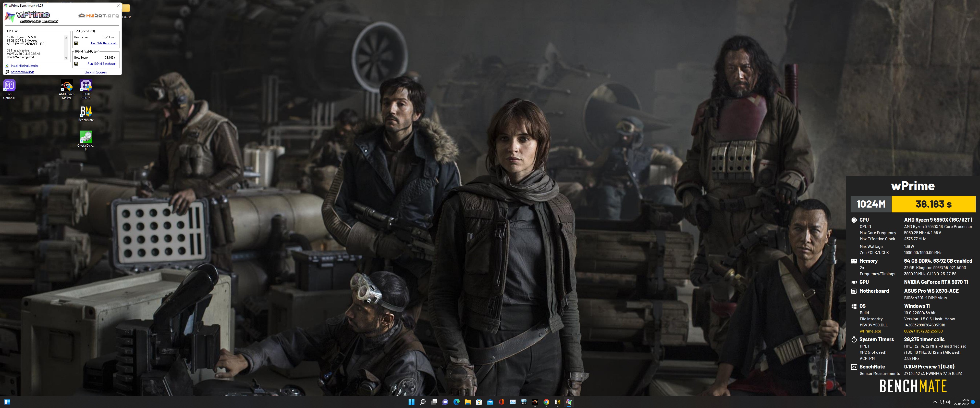
Task: Open Advanced Settings link
Action: point(22,72)
